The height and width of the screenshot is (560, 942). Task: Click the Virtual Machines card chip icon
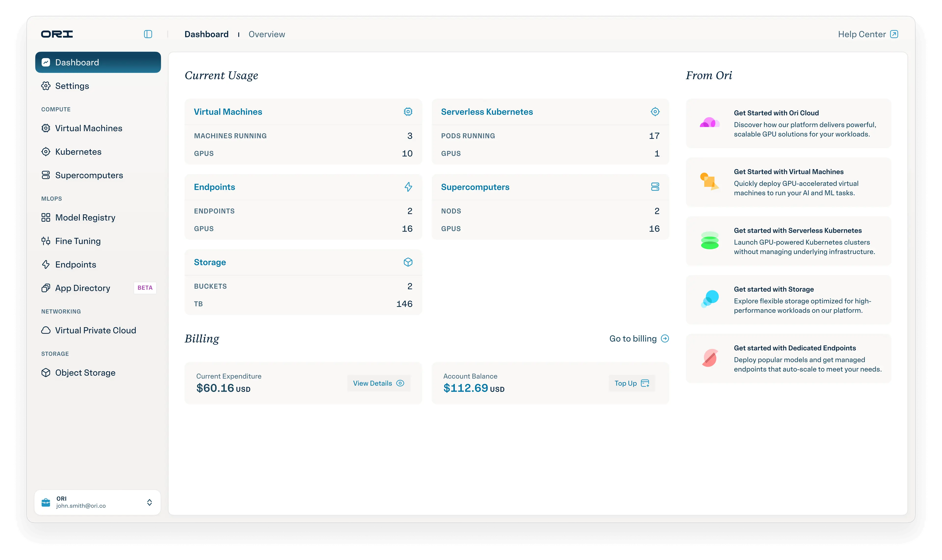click(408, 112)
